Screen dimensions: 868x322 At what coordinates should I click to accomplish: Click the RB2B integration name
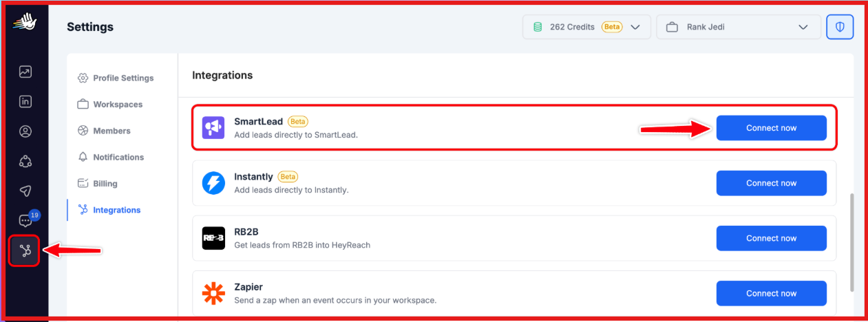246,232
